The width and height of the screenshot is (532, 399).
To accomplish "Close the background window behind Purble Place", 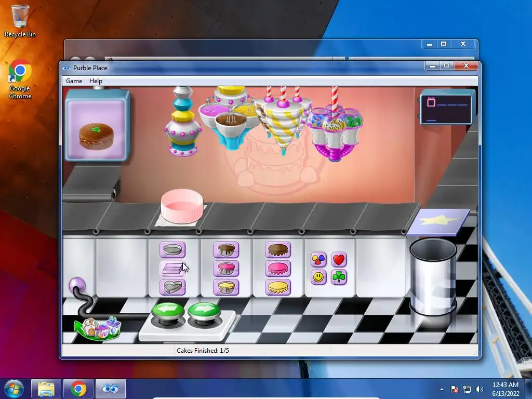I will 463,44.
